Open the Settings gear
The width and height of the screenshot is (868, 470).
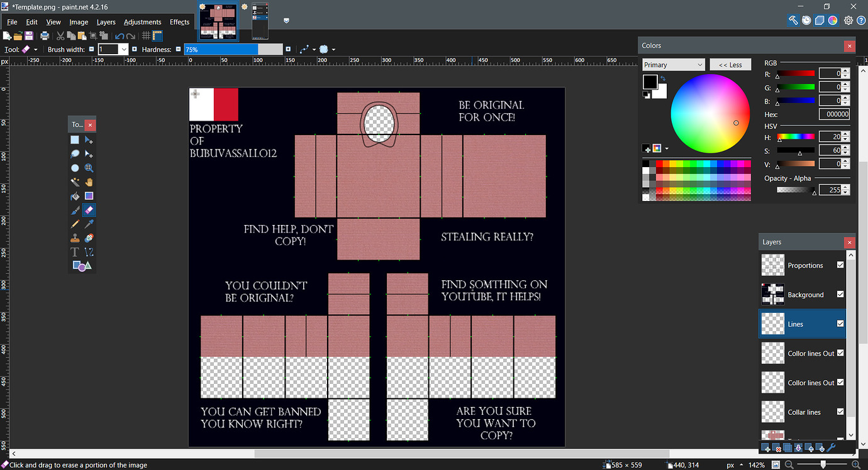pos(849,20)
